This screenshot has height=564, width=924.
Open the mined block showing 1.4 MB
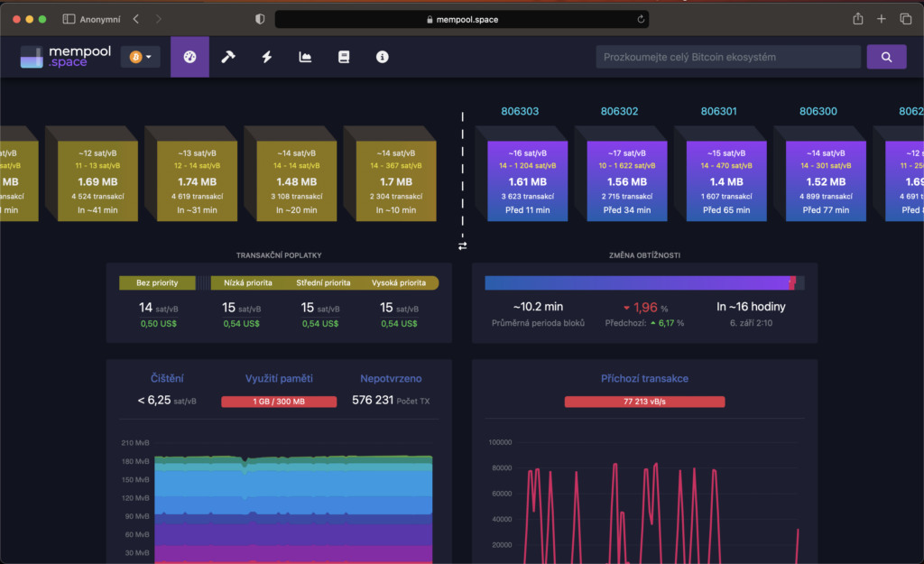coord(726,180)
